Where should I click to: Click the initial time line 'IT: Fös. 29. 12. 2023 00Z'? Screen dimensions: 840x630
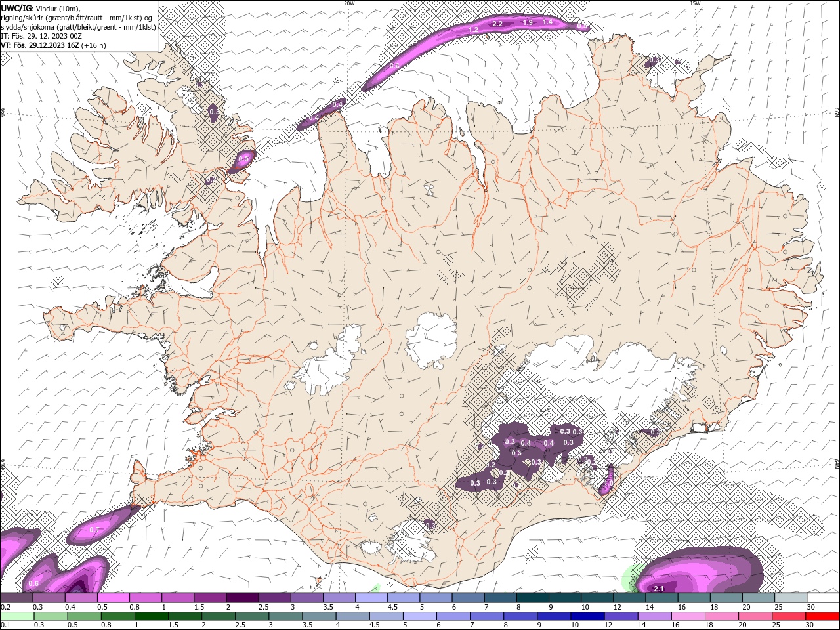[41, 36]
